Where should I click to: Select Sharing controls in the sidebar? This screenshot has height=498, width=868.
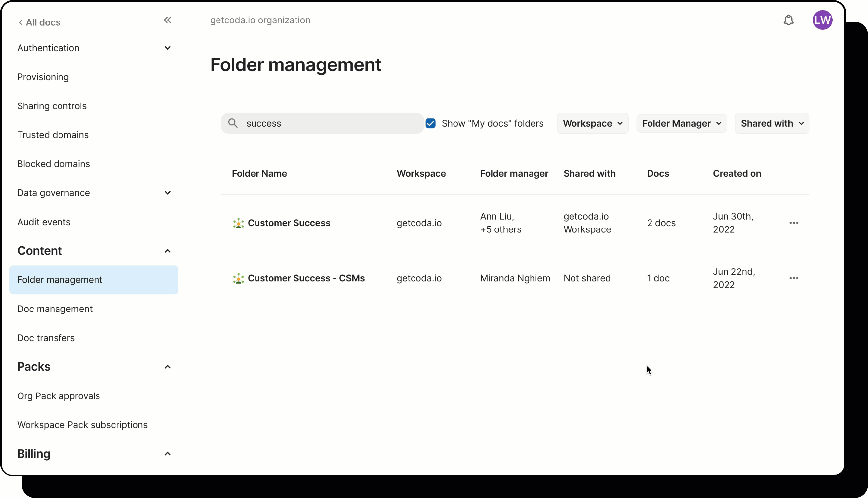coord(52,106)
